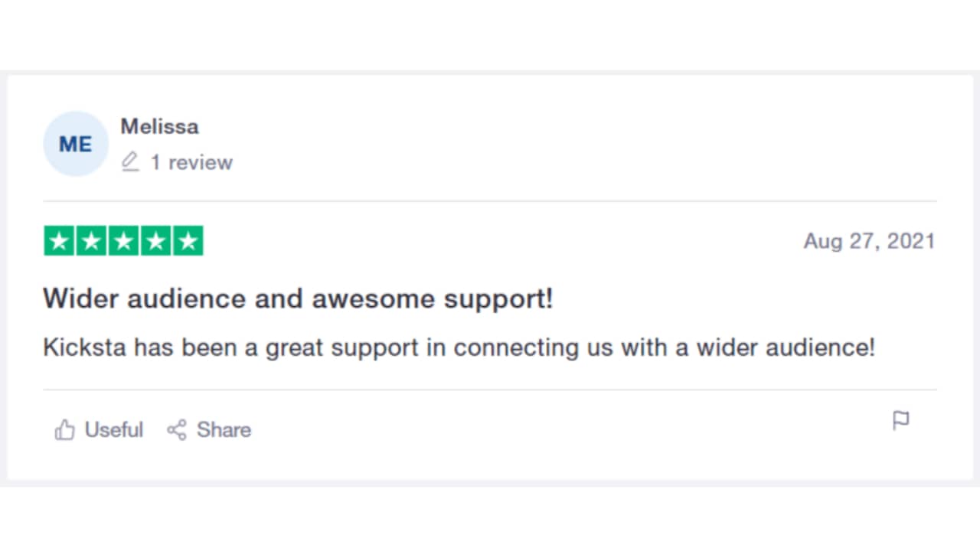The height and width of the screenshot is (551, 980).
Task: Click the review body text sentence
Action: [459, 347]
